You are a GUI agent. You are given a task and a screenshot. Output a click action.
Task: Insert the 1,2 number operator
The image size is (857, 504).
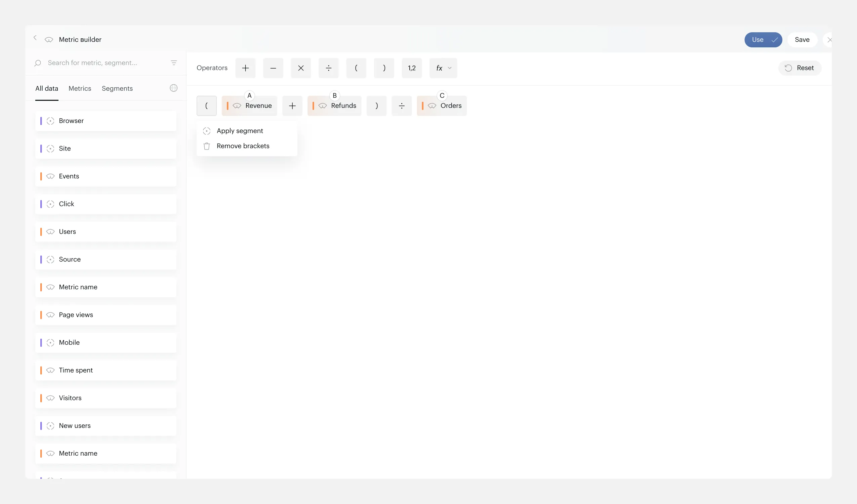click(x=412, y=68)
